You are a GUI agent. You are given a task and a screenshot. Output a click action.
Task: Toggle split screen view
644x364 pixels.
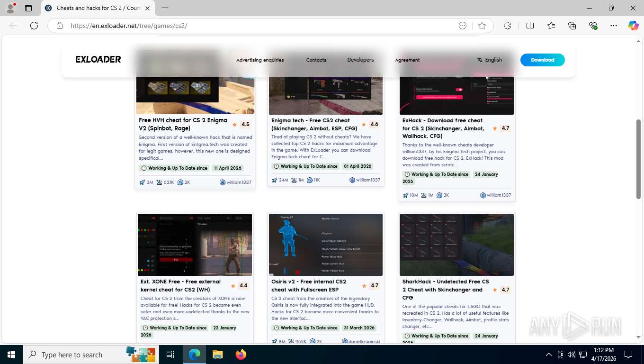[x=530, y=26]
